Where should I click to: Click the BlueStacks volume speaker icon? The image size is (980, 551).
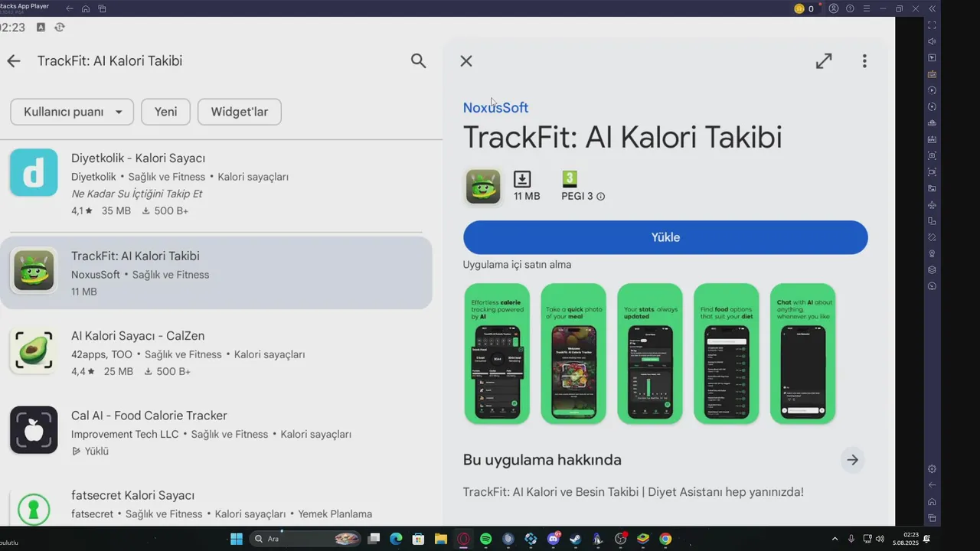coord(932,41)
